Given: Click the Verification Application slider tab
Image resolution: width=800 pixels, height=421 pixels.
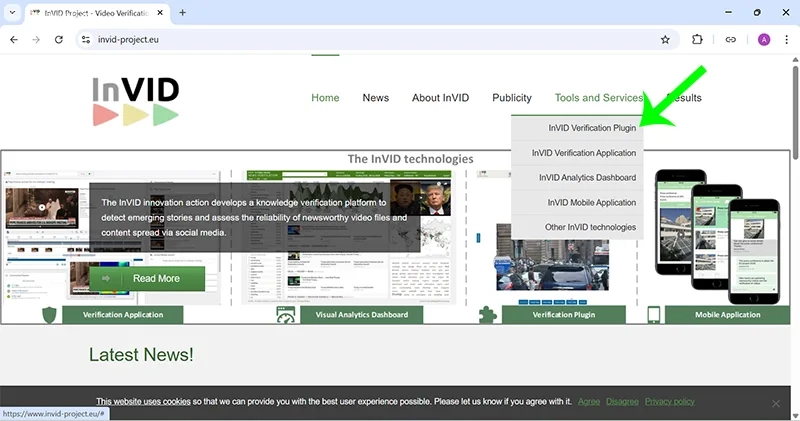Looking at the screenshot, I should click(123, 315).
